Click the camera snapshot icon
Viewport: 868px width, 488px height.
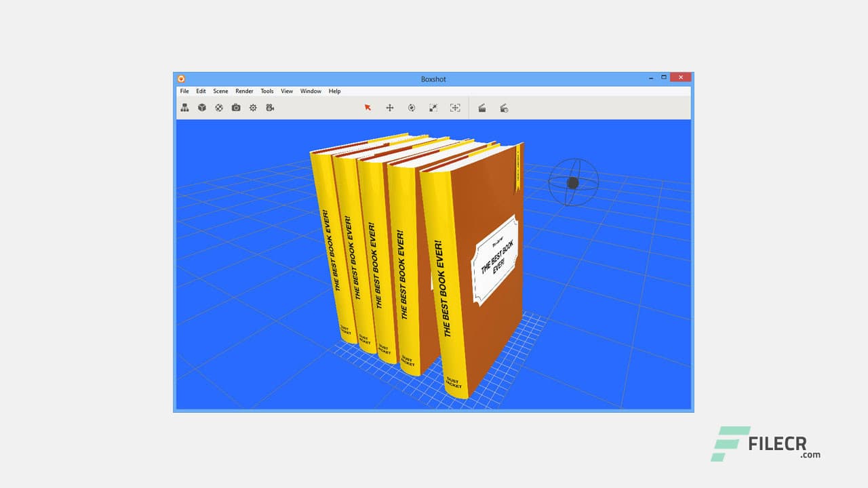point(235,108)
